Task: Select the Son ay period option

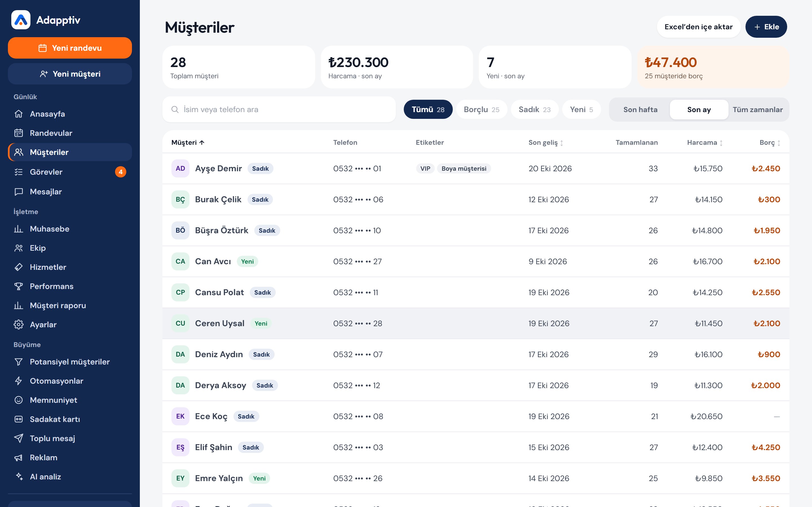Action: [699, 109]
